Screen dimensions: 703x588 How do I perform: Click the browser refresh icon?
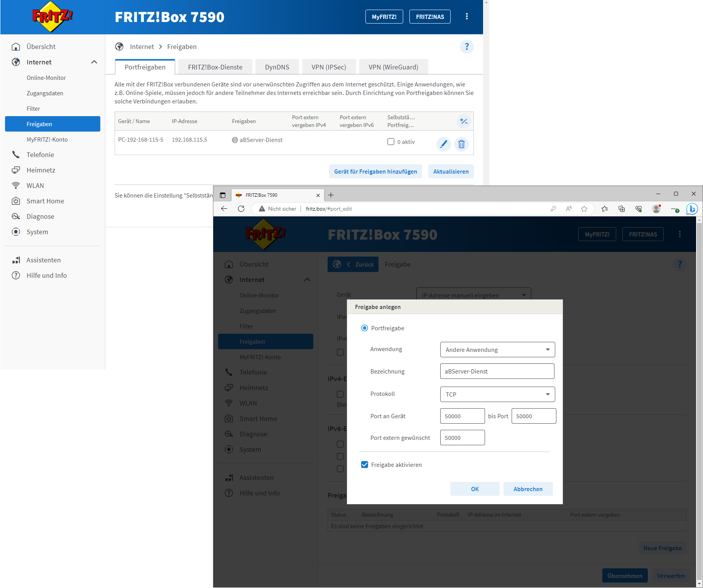tap(241, 209)
